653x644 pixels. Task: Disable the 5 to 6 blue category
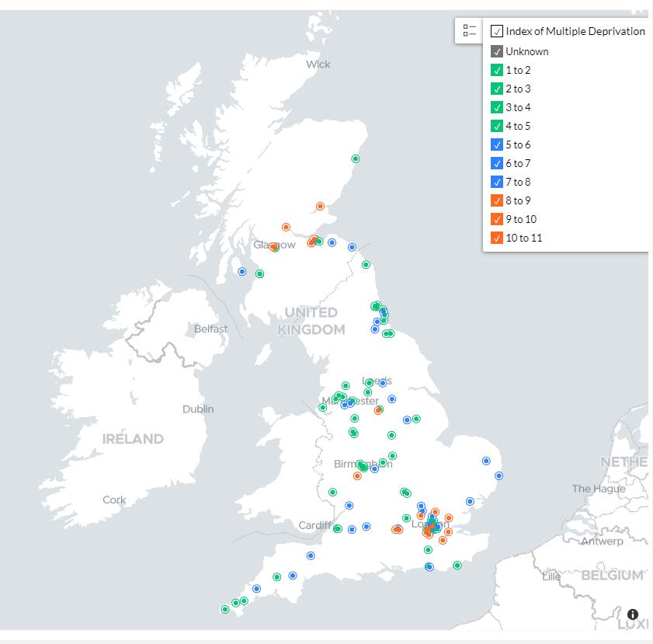[497, 144]
